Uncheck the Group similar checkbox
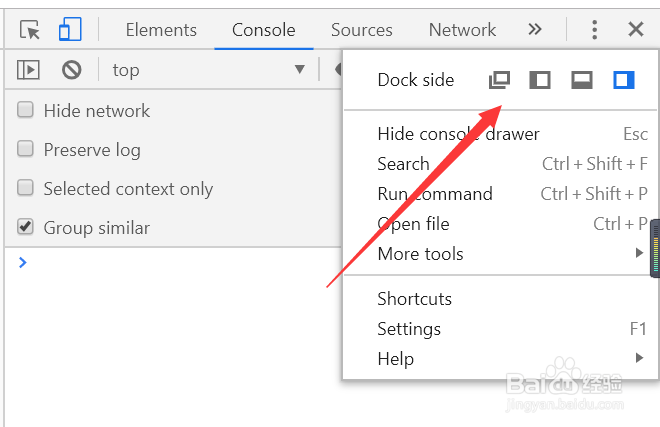The width and height of the screenshot is (660, 427). 26,228
